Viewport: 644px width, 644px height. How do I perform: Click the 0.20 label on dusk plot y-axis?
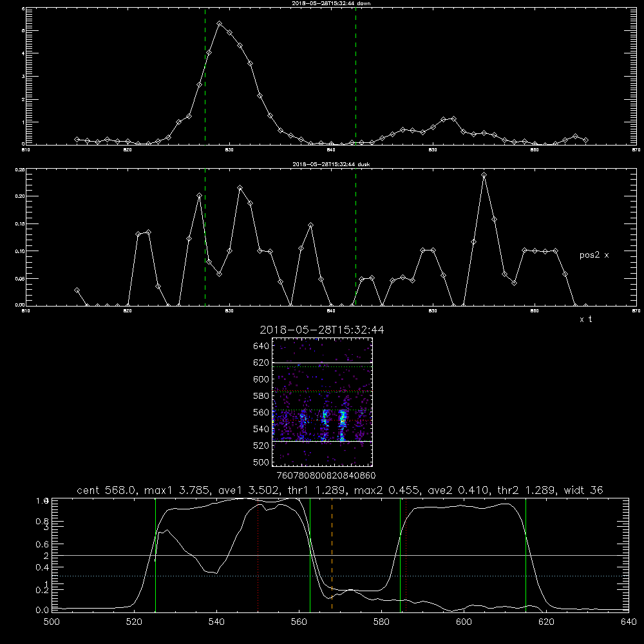pos(20,196)
